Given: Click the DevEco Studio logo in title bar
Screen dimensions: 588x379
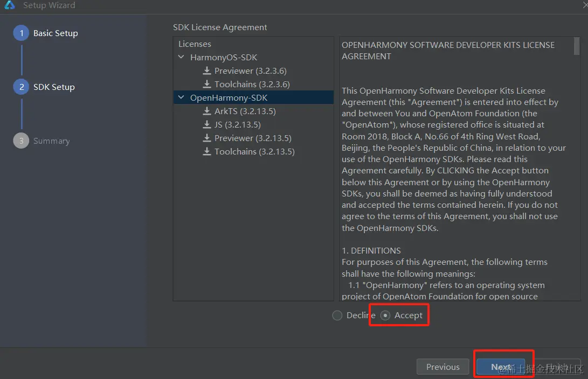Looking at the screenshot, I should (9, 5).
